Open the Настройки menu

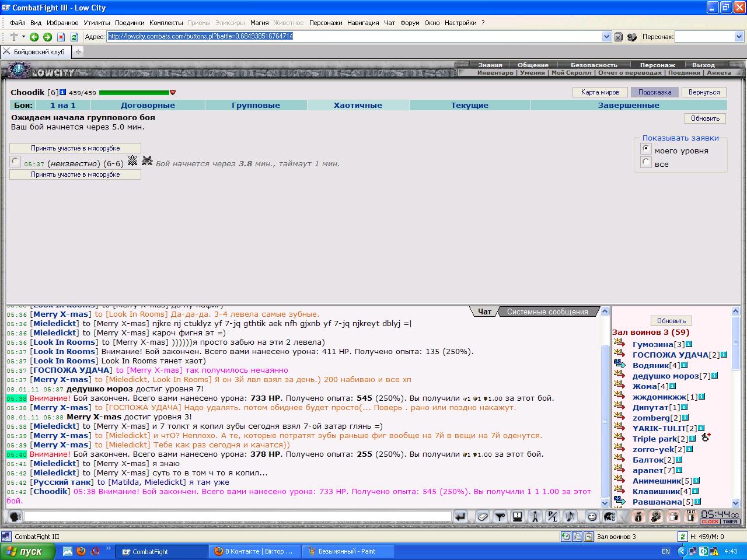[460, 23]
